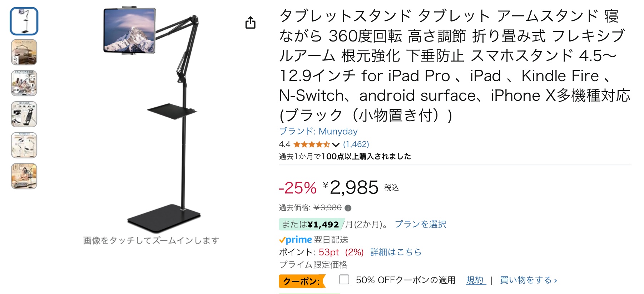The height and width of the screenshot is (294, 644).
Task: Check the 50% OFF coupon checkbox
Action: 344,279
